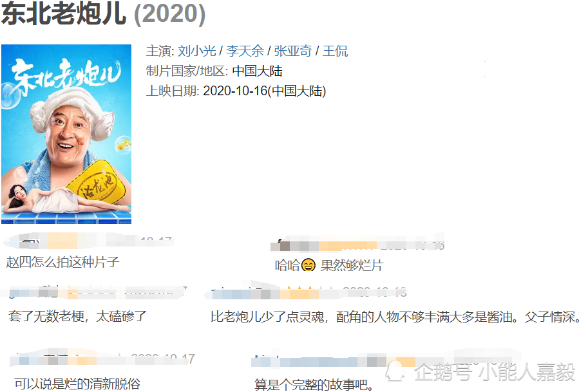Select the comment 可以说是烂的清新脱俗

(77, 384)
